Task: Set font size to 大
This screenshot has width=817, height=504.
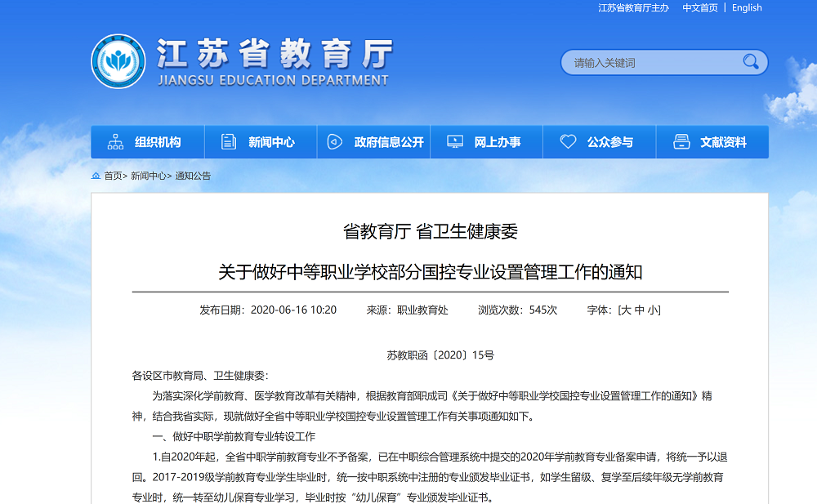Action: point(626,310)
